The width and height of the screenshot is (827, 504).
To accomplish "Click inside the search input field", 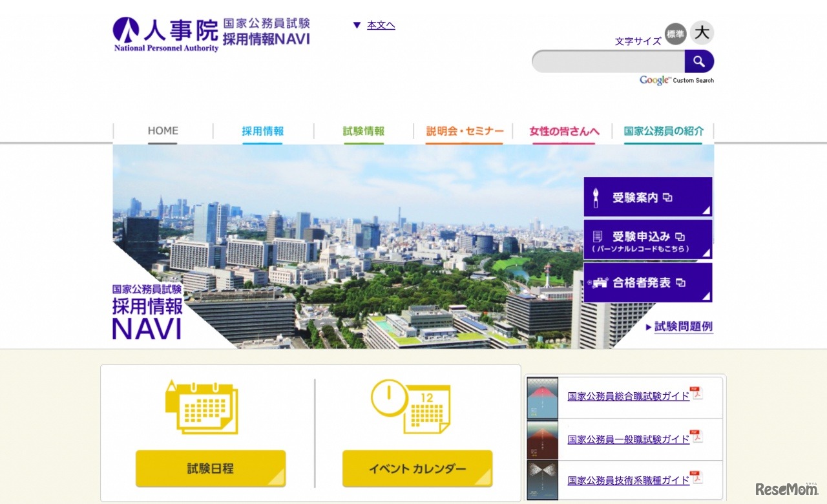I will (x=607, y=61).
